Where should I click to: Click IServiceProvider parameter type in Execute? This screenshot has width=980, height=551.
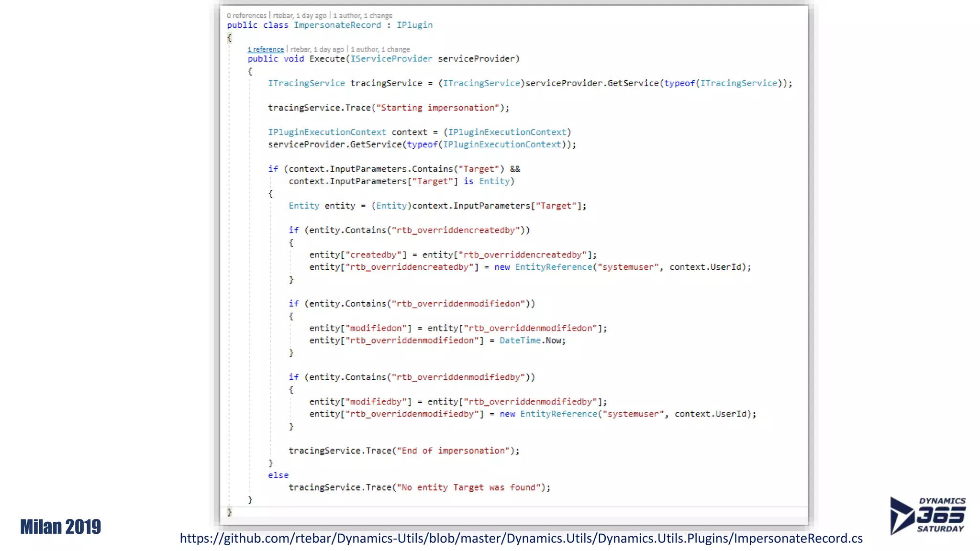pos(391,59)
